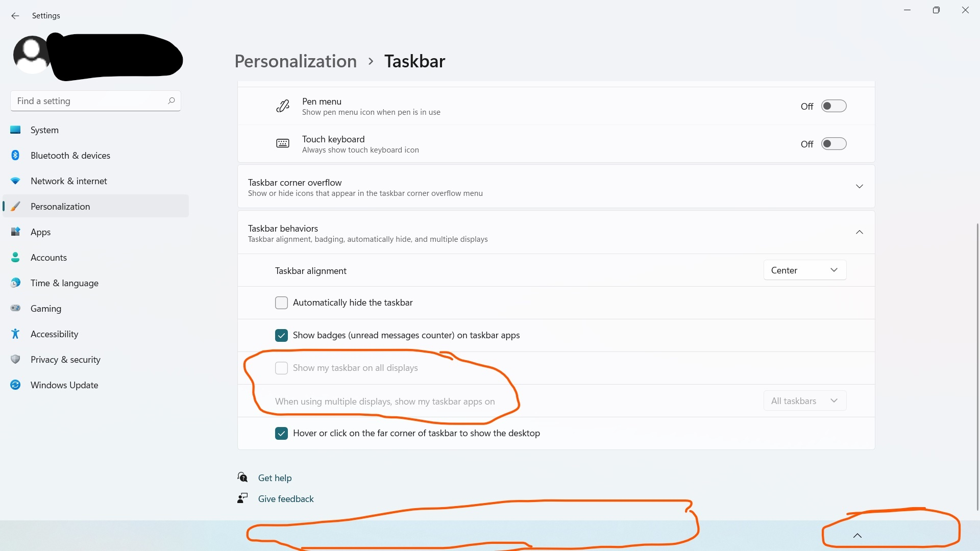
Task: Click the Find a setting search box
Action: tap(89, 101)
